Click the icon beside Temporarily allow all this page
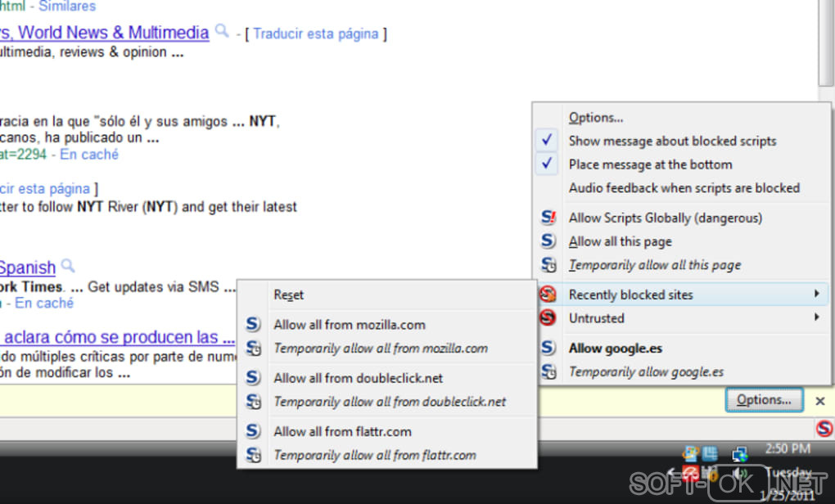 548,264
